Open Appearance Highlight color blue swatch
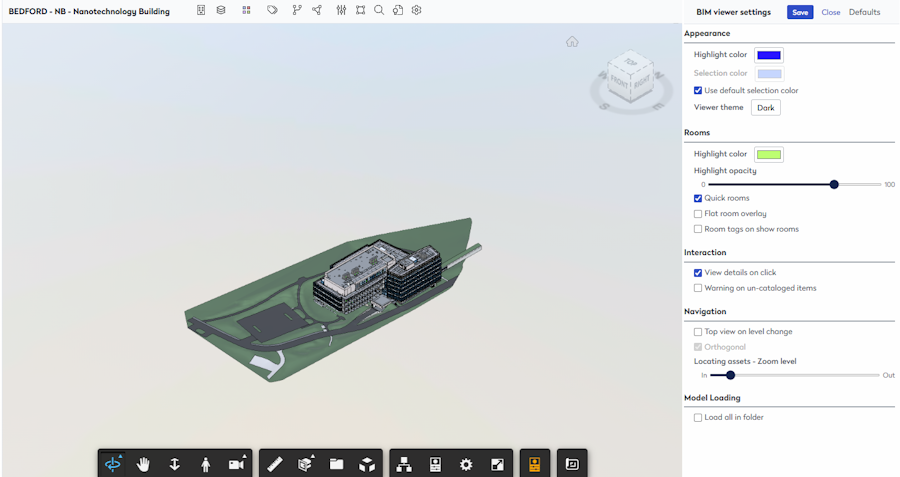This screenshot has width=900, height=477. [769, 55]
